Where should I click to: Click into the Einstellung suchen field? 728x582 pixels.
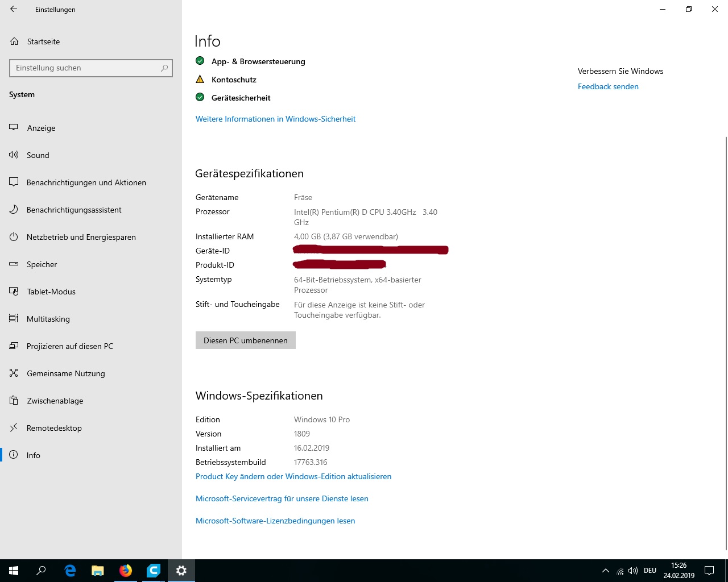pyautogui.click(x=91, y=68)
